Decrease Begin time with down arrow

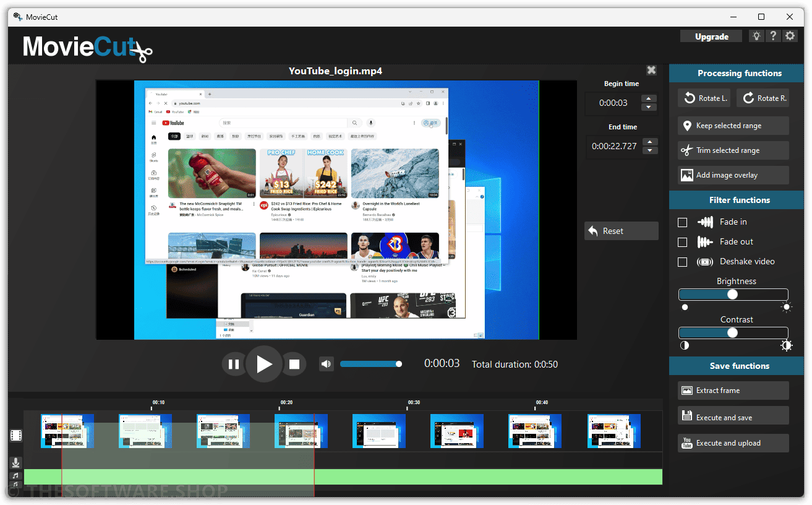[x=649, y=107]
